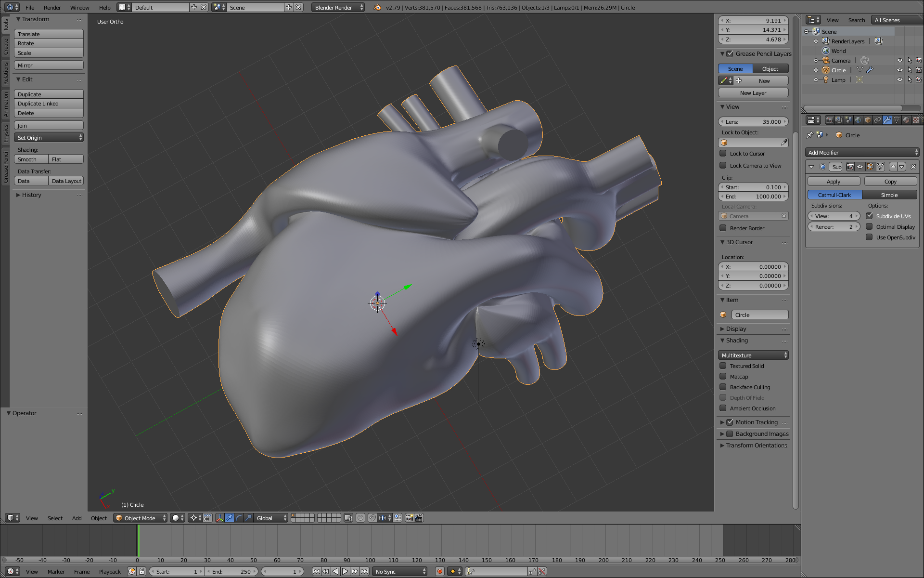
Task: Toggle visibility eye for Lamp in outliner
Action: (899, 79)
